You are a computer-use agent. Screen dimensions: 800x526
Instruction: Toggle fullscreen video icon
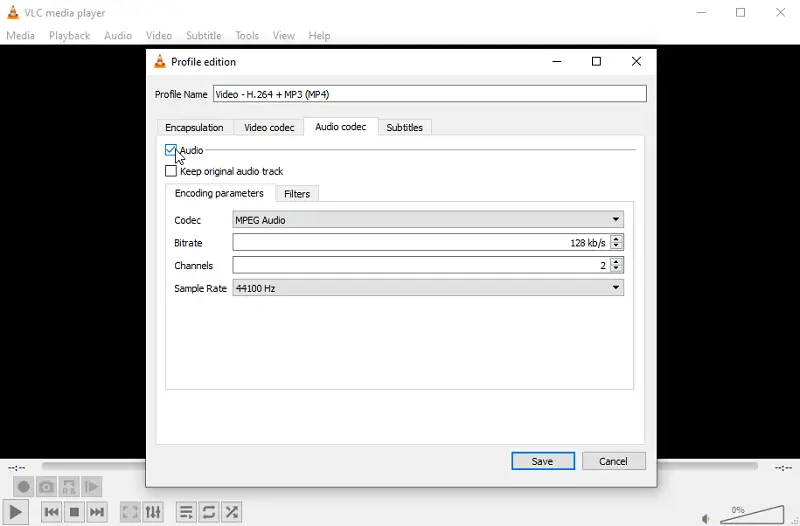click(x=130, y=512)
